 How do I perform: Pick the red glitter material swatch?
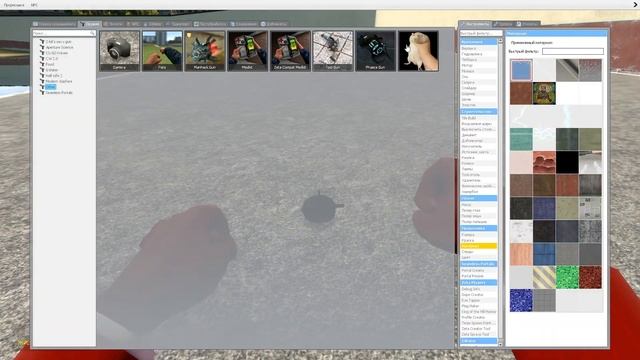[590, 277]
